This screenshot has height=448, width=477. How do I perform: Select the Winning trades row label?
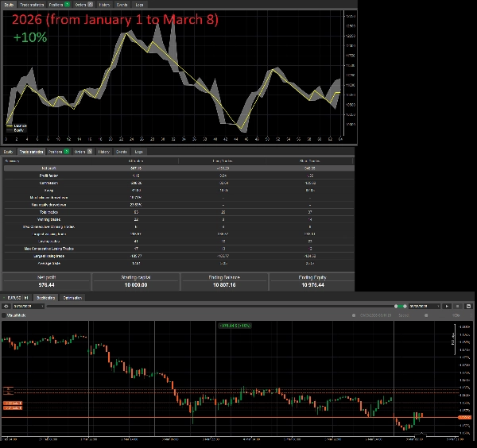pos(48,219)
